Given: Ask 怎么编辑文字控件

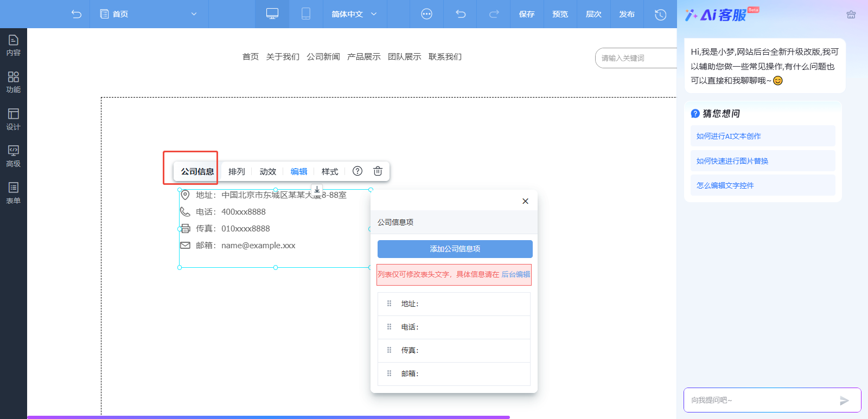Looking at the screenshot, I should pos(763,185).
